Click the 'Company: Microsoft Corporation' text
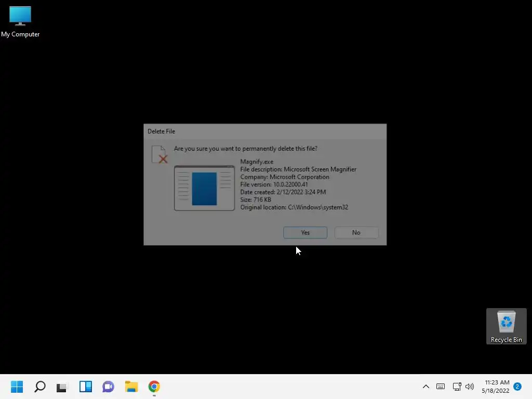Screen dimensions: 532x399 pyautogui.click(x=285, y=177)
